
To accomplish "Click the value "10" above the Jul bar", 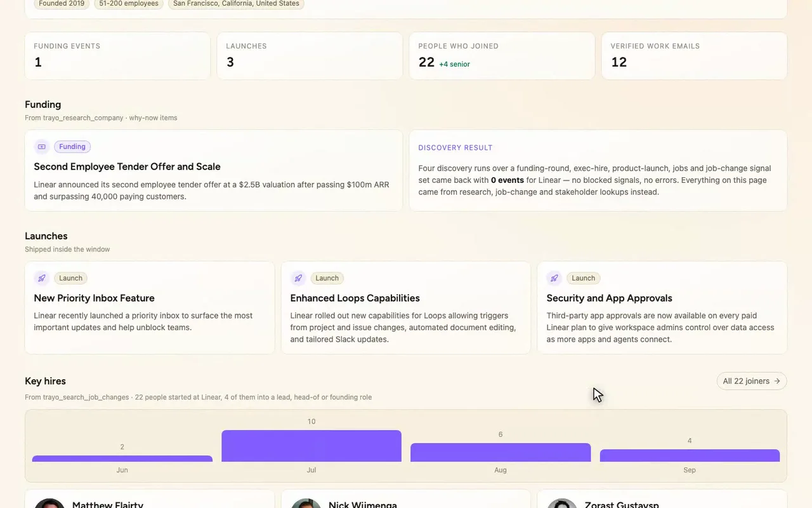I will (x=311, y=422).
